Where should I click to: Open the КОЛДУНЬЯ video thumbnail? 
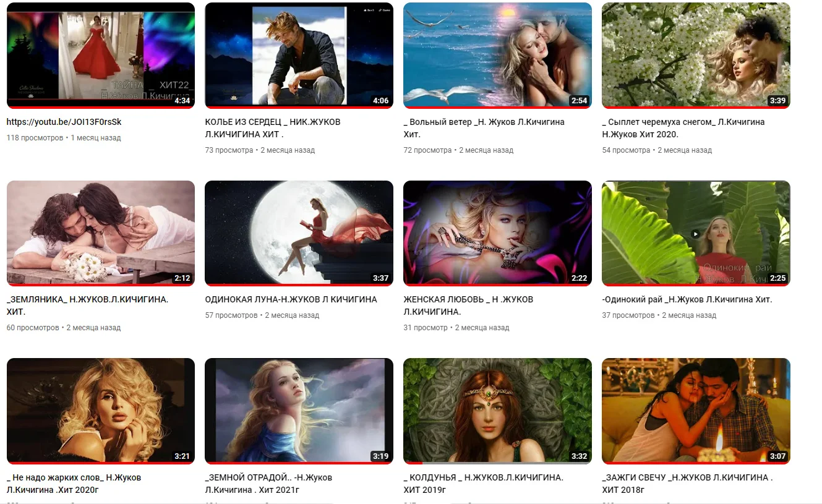pos(497,411)
